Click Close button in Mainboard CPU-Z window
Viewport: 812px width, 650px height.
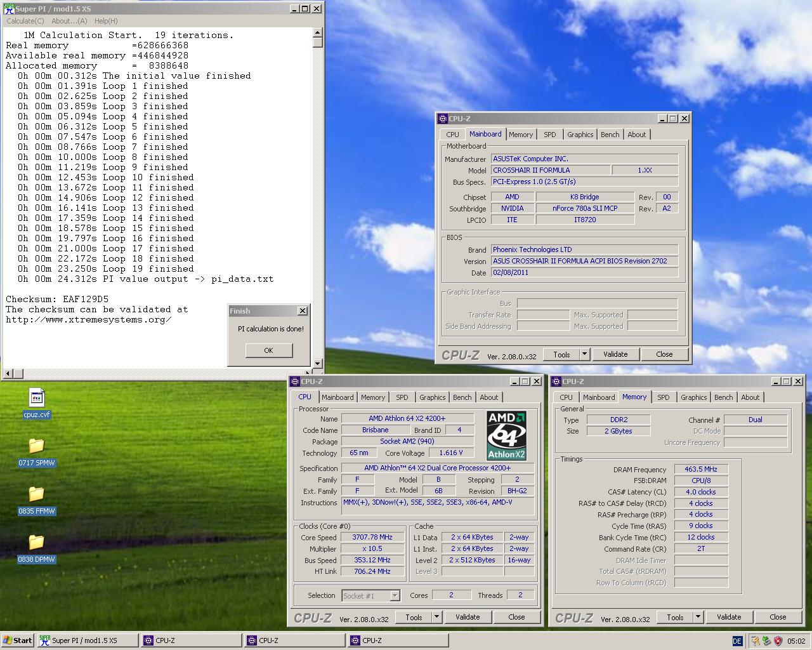pos(664,354)
